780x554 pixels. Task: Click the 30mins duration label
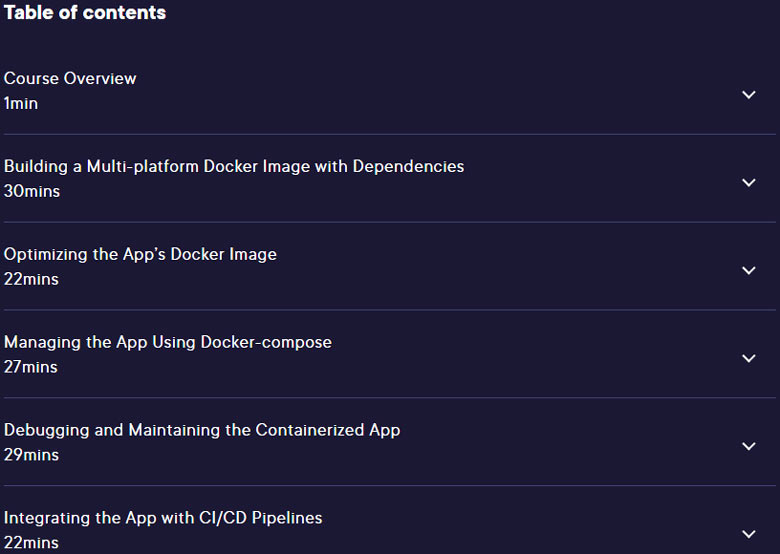tap(32, 191)
